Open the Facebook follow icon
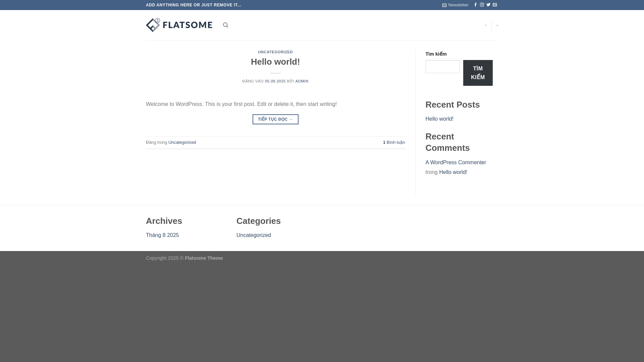644x362 pixels. tap(475, 5)
